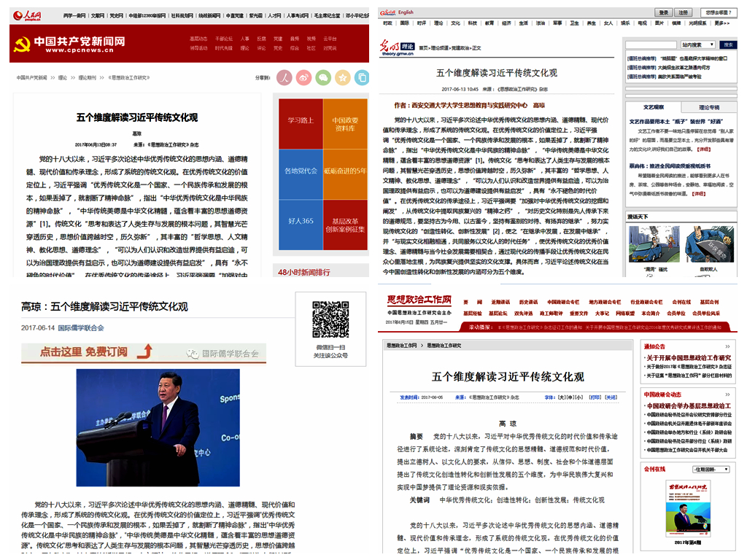Screen dimensions: 747x560
Task: Click the Guangming search text field
Action: click(651, 44)
